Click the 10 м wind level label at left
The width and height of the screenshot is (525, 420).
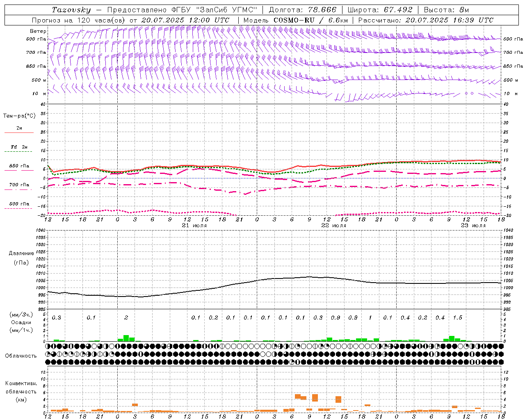coord(39,94)
